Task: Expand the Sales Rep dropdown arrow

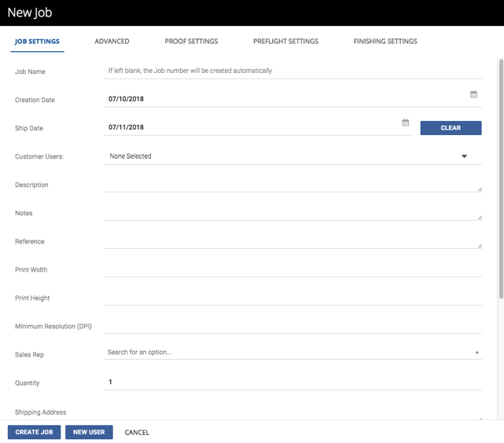Action: pos(477,353)
